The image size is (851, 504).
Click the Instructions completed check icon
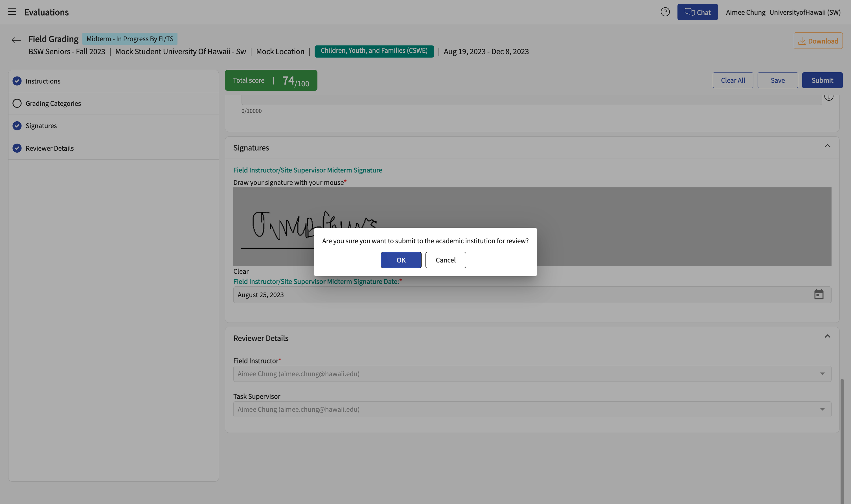(17, 81)
